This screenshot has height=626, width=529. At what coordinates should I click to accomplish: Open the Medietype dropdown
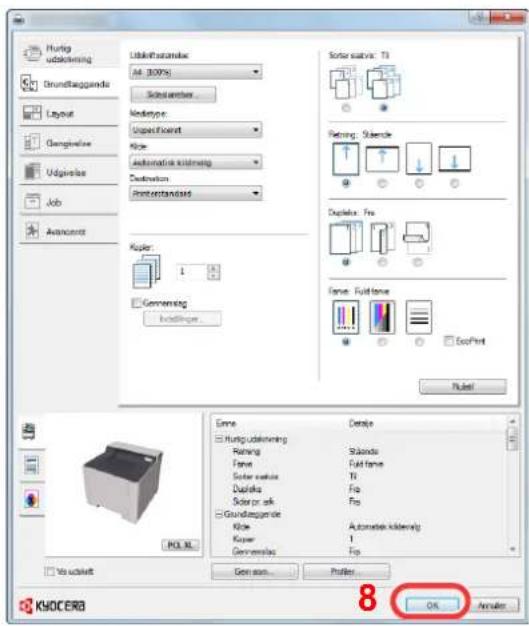coord(196,130)
